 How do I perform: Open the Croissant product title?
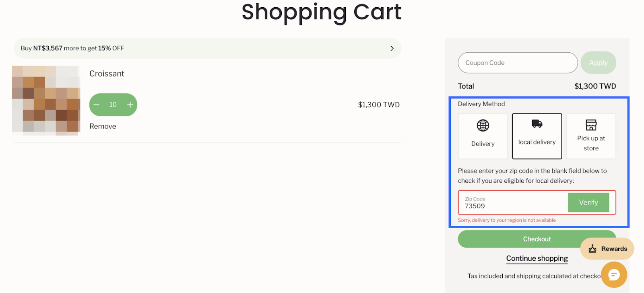(x=107, y=74)
